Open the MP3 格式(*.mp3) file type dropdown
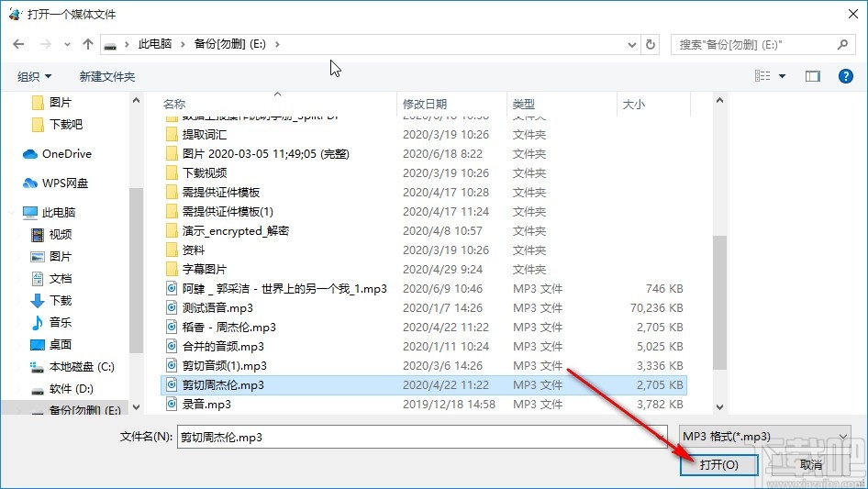868x489 pixels. [x=764, y=437]
